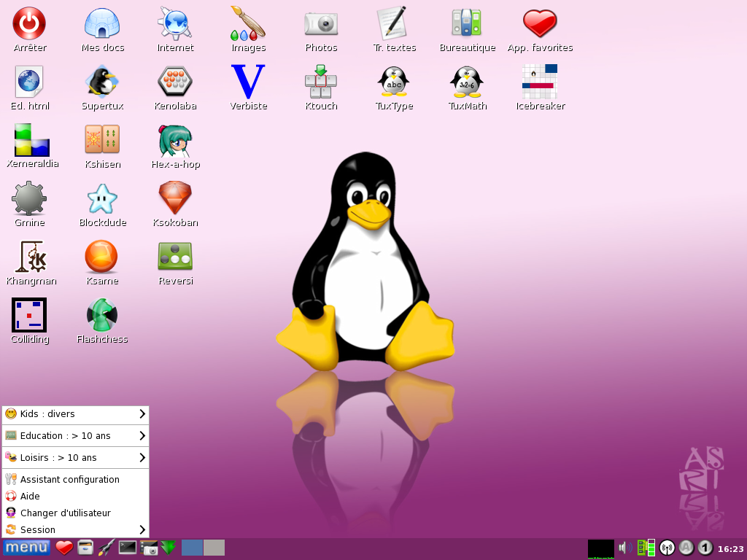Launch the Kshisen tiles icon
Viewport: 747px width, 560px height.
coord(102,139)
